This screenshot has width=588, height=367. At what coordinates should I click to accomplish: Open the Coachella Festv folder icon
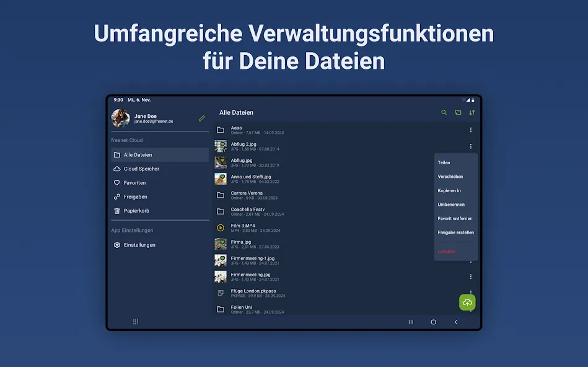click(x=221, y=211)
